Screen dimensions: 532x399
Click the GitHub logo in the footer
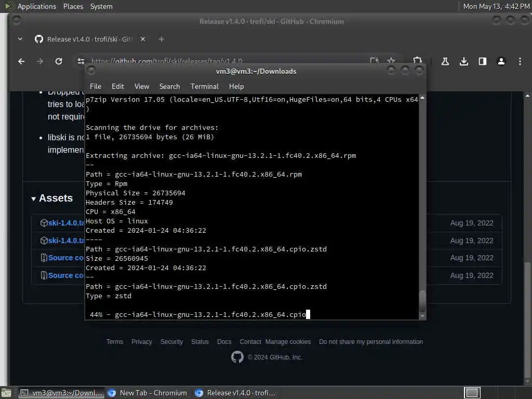click(x=237, y=357)
